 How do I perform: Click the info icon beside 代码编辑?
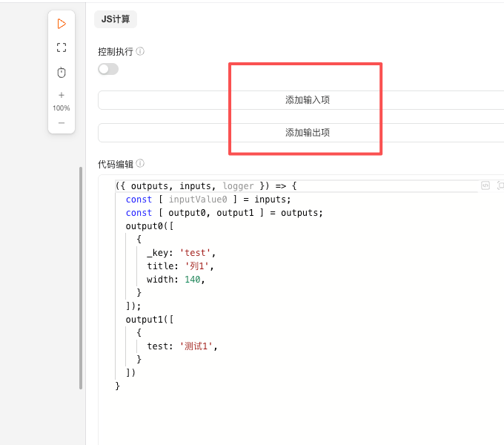pos(140,164)
